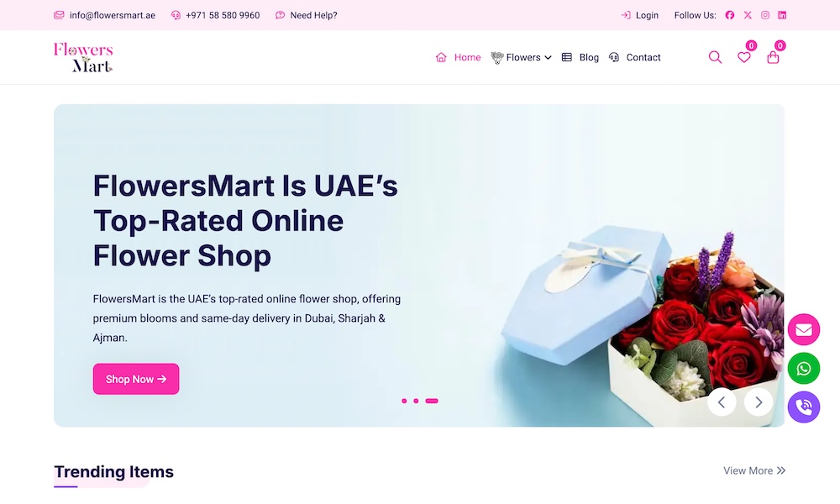Go to previous slide arrow

click(x=722, y=402)
